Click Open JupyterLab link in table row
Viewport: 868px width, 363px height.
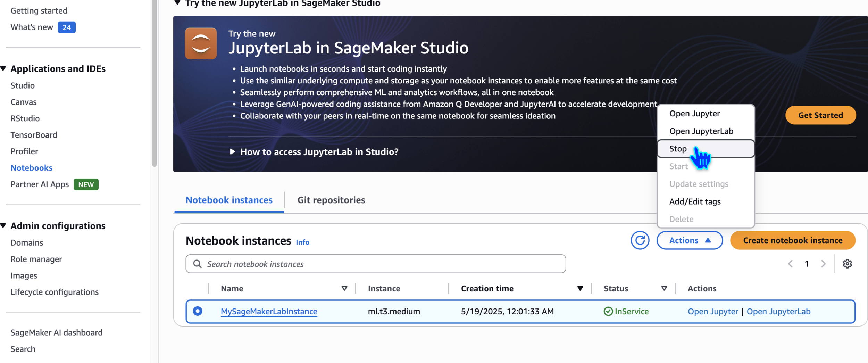(x=778, y=311)
